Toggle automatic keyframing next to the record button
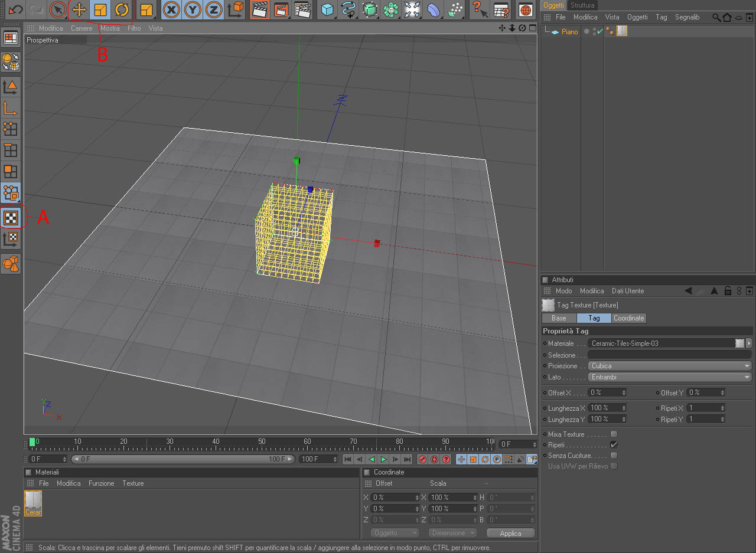The image size is (756, 553). pos(434,459)
